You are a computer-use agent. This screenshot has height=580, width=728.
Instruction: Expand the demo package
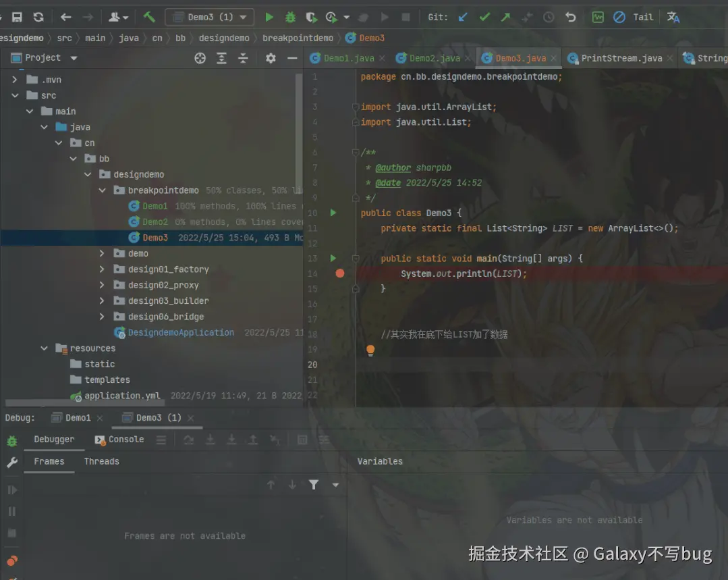pos(102,253)
